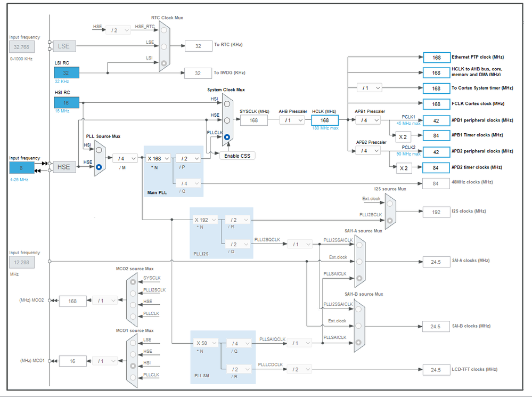This screenshot has height=397, width=532.
Task: Open the Main PLL /Q divider dropdown
Action: [x=189, y=183]
